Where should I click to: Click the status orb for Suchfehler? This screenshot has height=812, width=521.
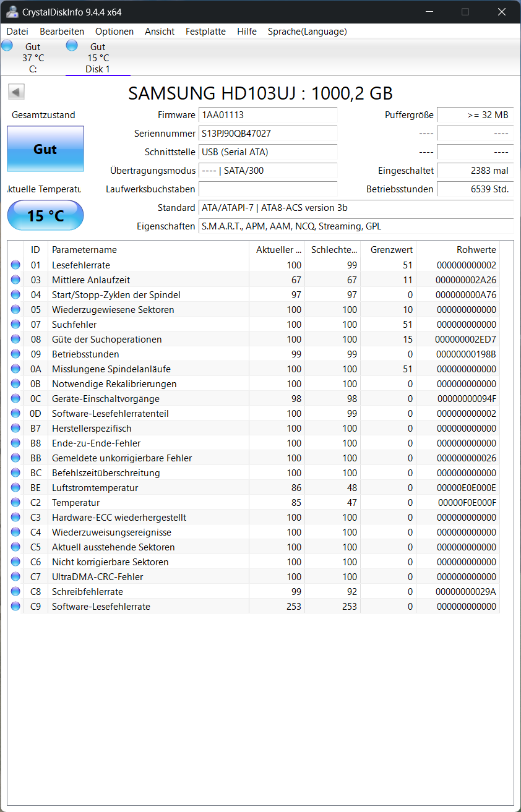point(15,324)
